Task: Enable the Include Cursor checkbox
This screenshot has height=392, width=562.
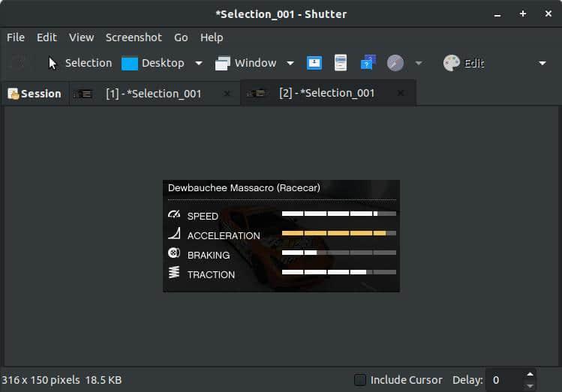Action: [360, 380]
